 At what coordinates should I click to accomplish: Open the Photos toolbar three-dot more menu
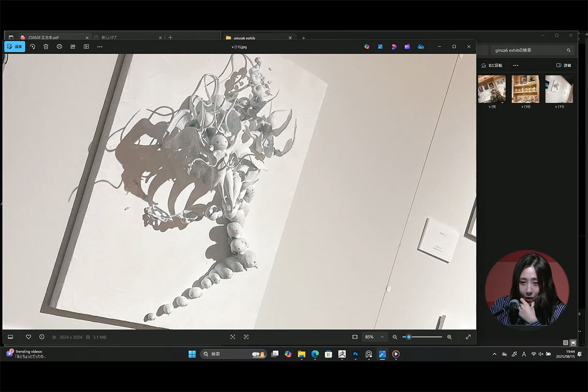100,46
